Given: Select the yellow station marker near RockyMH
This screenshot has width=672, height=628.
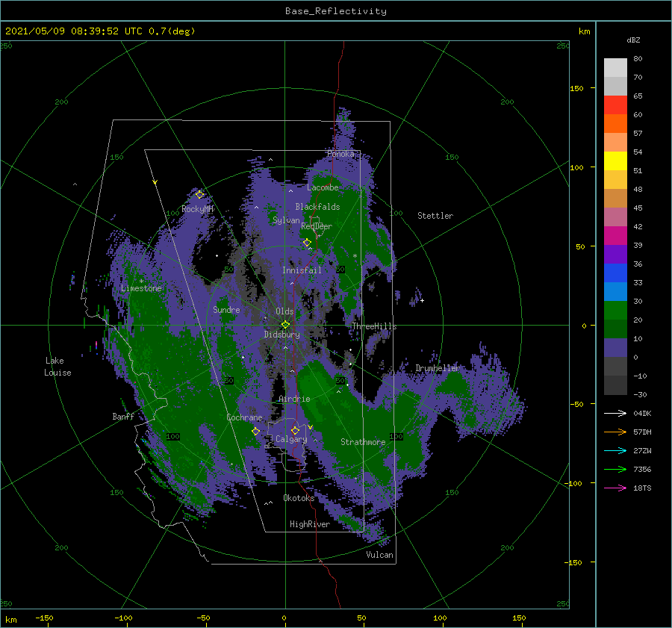Looking at the screenshot, I should [x=199, y=195].
